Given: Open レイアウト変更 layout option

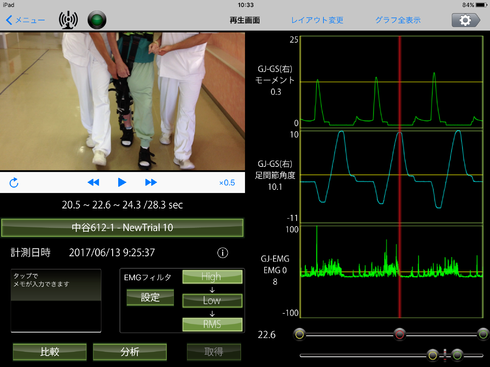Looking at the screenshot, I should point(317,20).
